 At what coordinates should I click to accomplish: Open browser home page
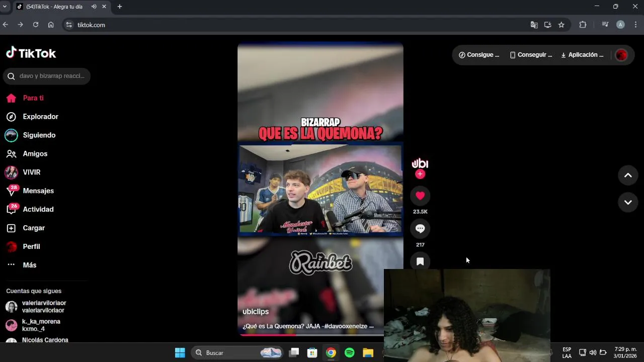coord(51,25)
